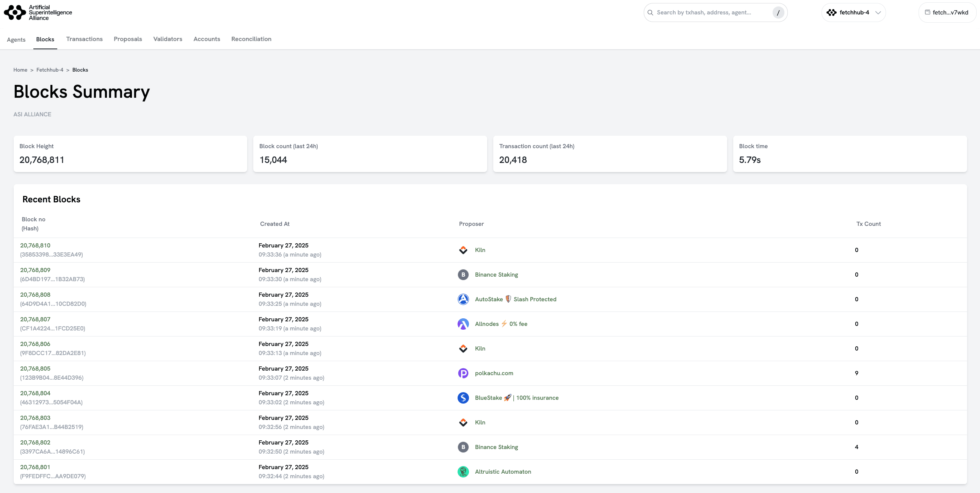Click the Altruistic Automaton avatar icon
Viewport: 980px width, 493px height.
tap(463, 472)
